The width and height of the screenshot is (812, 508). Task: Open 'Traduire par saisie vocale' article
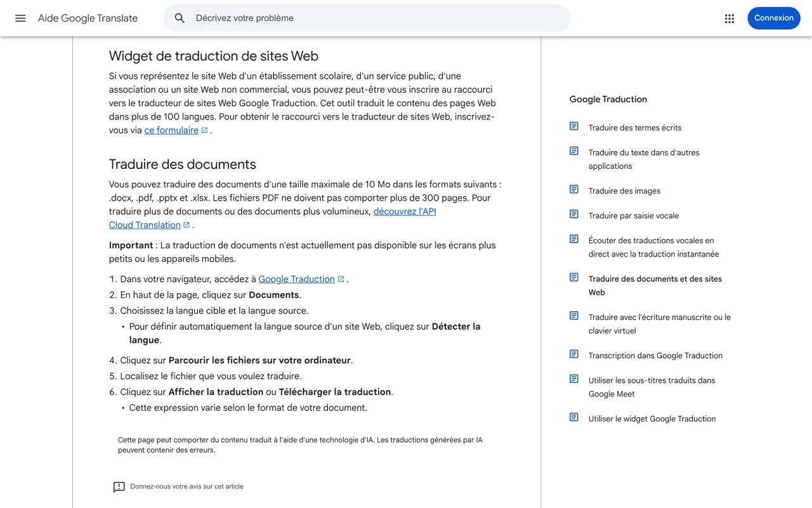point(634,216)
